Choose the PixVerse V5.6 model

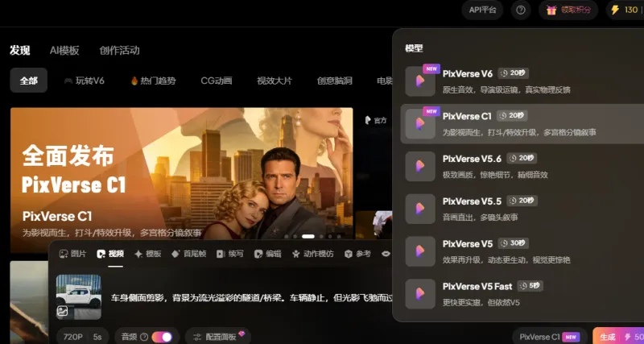[522, 166]
